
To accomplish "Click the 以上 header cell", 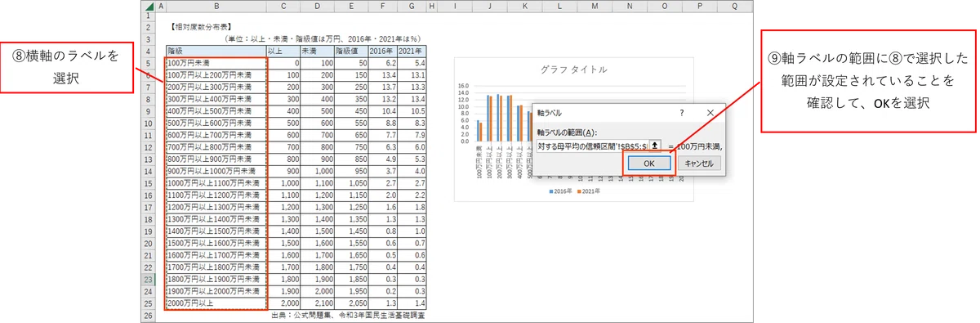I will [x=283, y=51].
